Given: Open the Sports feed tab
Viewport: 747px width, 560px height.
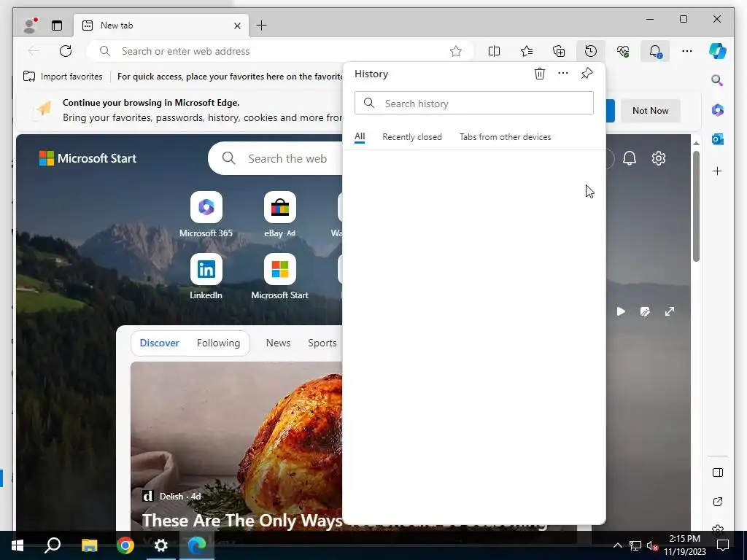Looking at the screenshot, I should [x=322, y=343].
